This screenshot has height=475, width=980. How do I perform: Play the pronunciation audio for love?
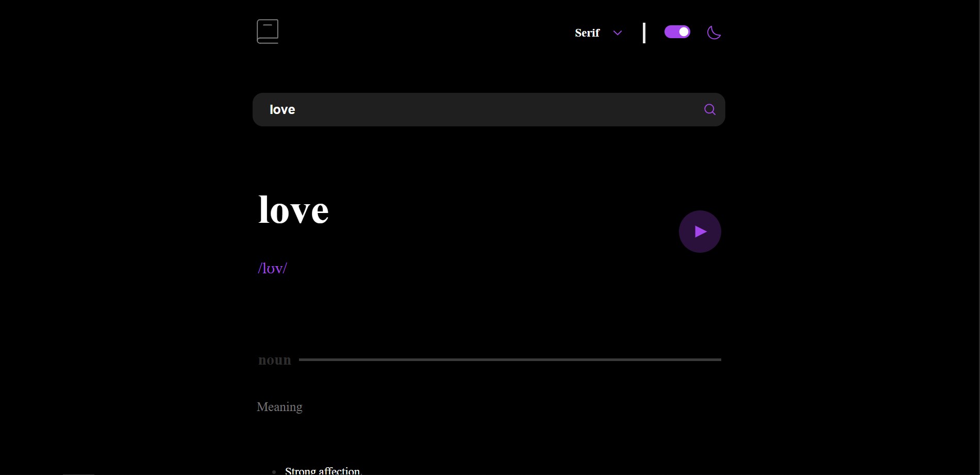point(700,232)
